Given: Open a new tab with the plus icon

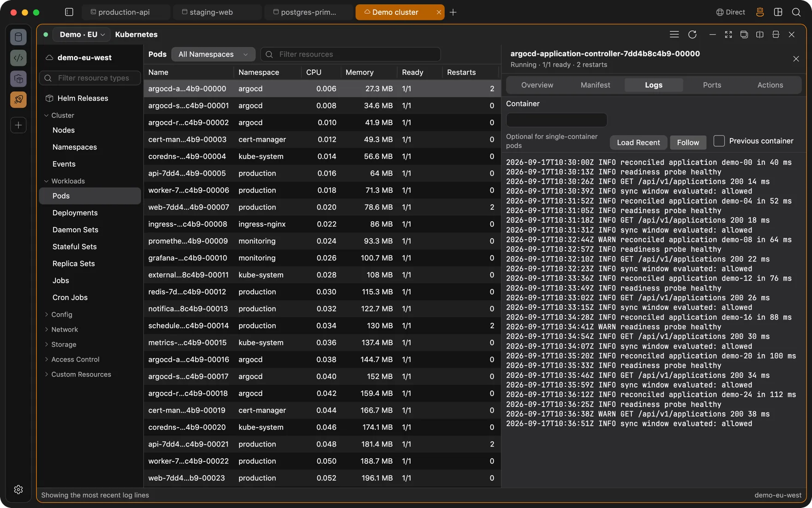Looking at the screenshot, I should pyautogui.click(x=453, y=12).
